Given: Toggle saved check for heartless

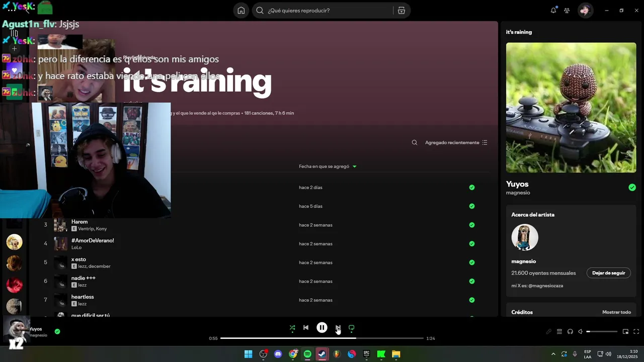Looking at the screenshot, I should [472, 300].
